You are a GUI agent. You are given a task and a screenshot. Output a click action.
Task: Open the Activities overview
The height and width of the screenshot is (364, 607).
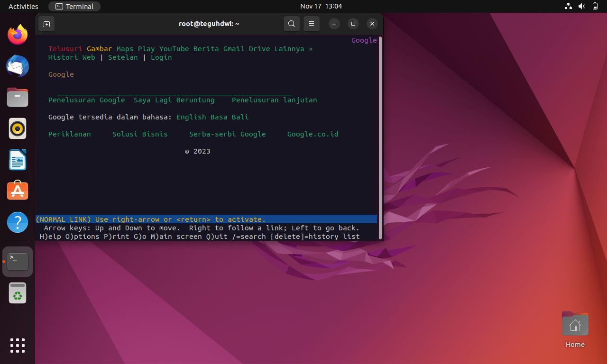[x=23, y=6]
